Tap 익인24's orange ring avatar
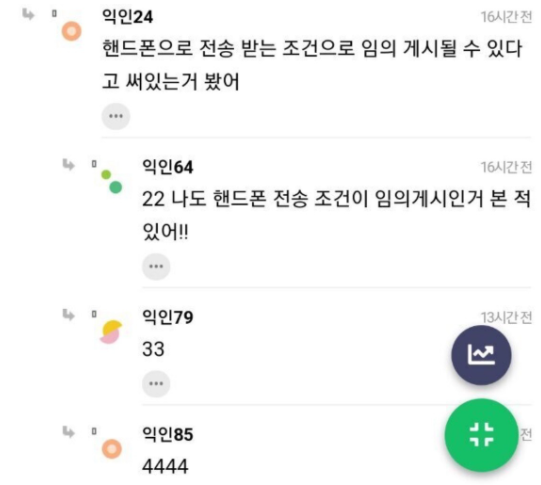The width and height of the screenshot is (541, 485). (71, 31)
